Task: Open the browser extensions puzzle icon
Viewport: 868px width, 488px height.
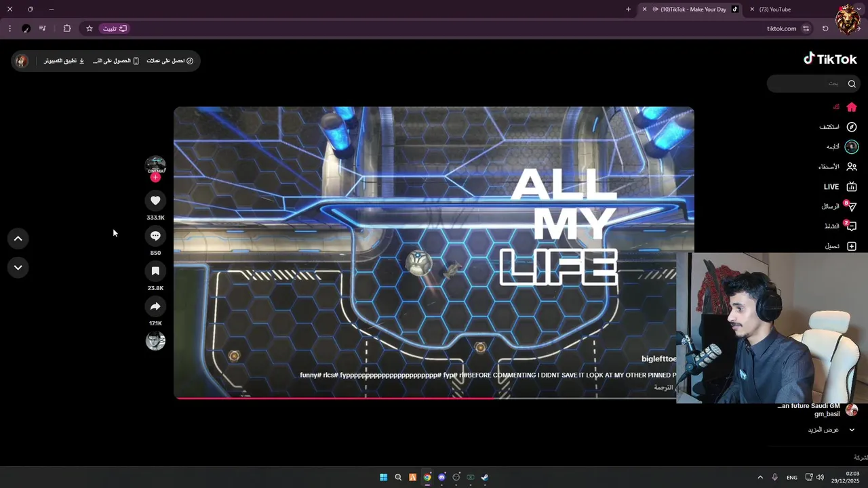Action: pos(67,28)
